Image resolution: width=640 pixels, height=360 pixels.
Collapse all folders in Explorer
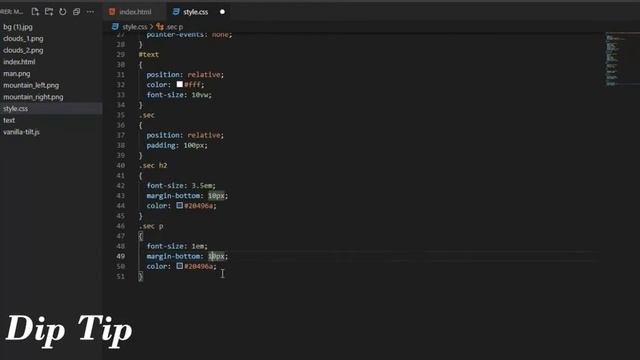[76, 12]
